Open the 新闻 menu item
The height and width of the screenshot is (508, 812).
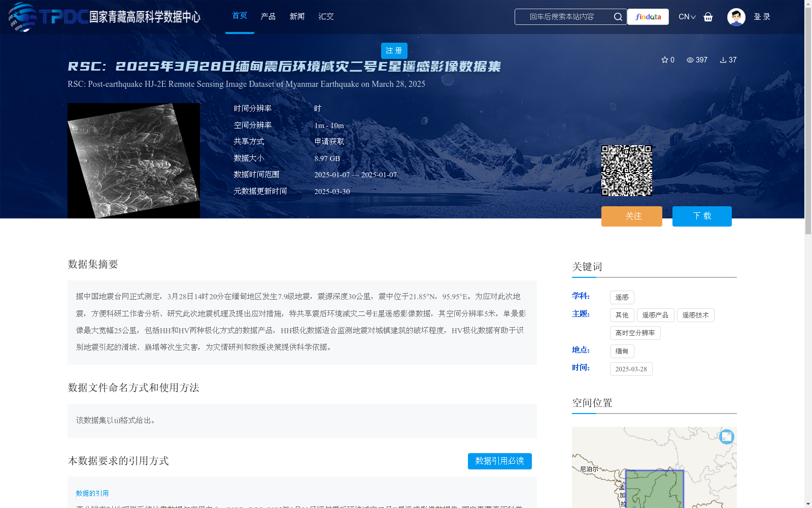297,17
